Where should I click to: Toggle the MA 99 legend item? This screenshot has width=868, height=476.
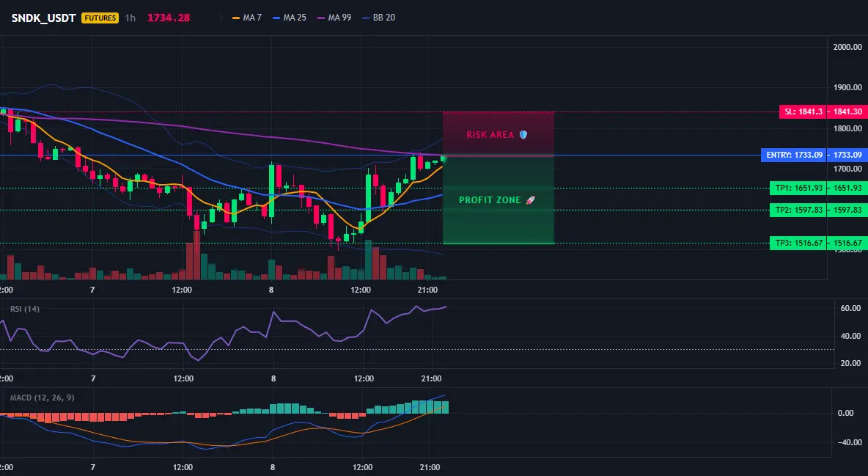334,18
